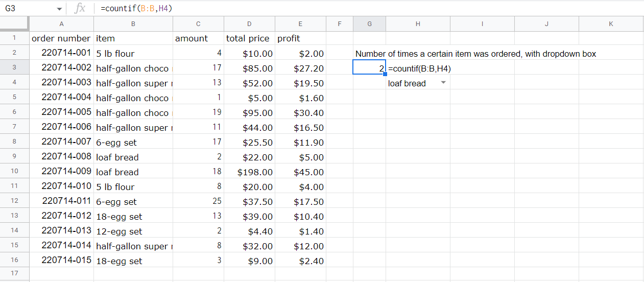Select the "profit" header cell

point(300,38)
